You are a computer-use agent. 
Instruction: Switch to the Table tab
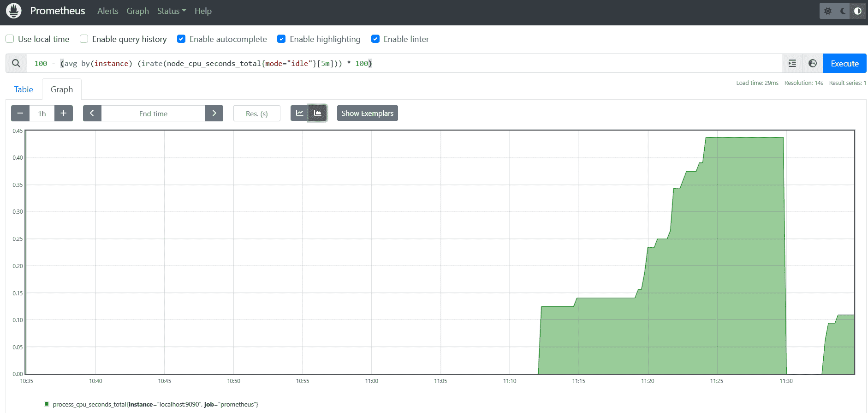24,90
